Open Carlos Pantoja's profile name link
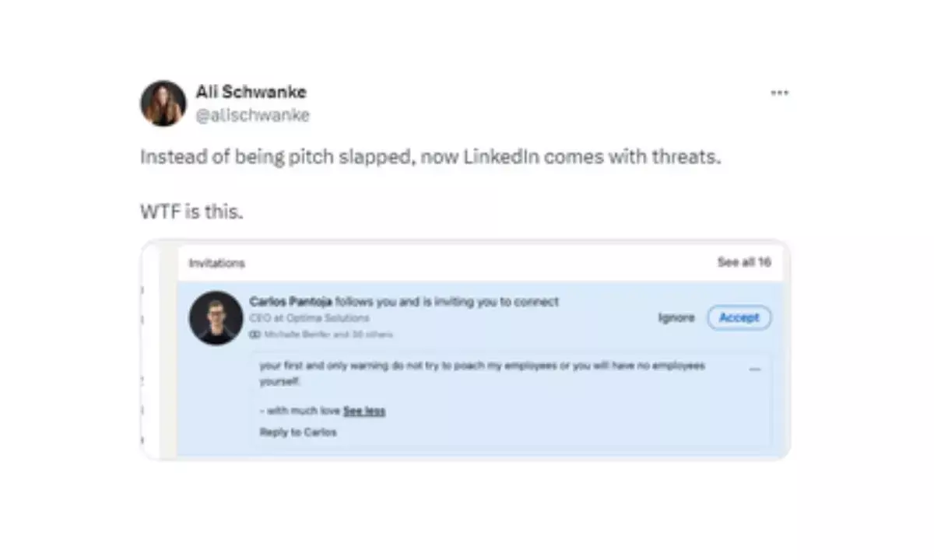Image resolution: width=934 pixels, height=560 pixels. [x=290, y=302]
